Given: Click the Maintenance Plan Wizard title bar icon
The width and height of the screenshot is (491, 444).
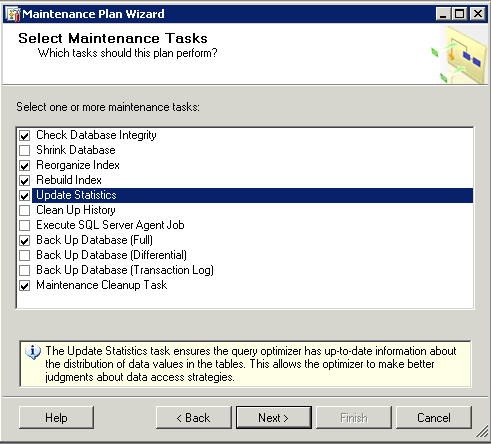Looking at the screenshot, I should (14, 14).
